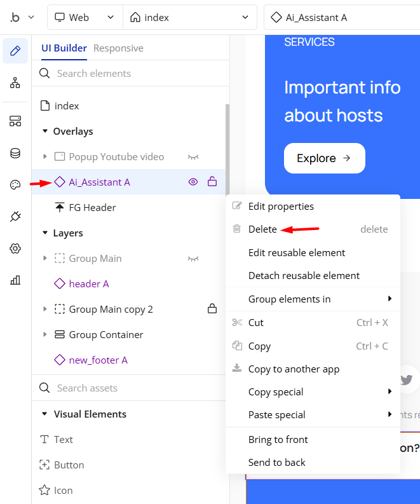Open the Design tab pencil icon
This screenshot has width=420, height=504.
[x=15, y=51]
